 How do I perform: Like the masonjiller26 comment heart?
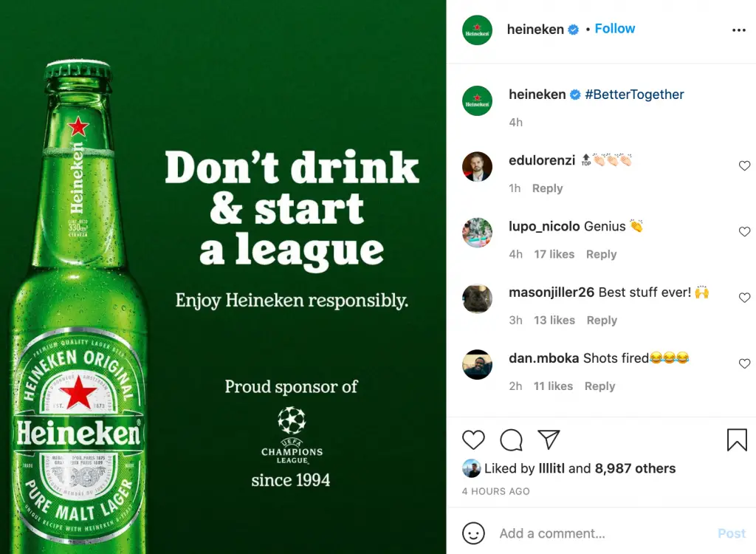click(744, 298)
